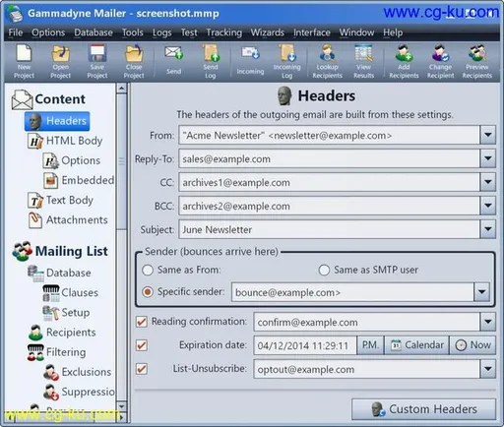Click the Save Project floppy icon
The width and height of the screenshot is (504, 427).
(97, 62)
